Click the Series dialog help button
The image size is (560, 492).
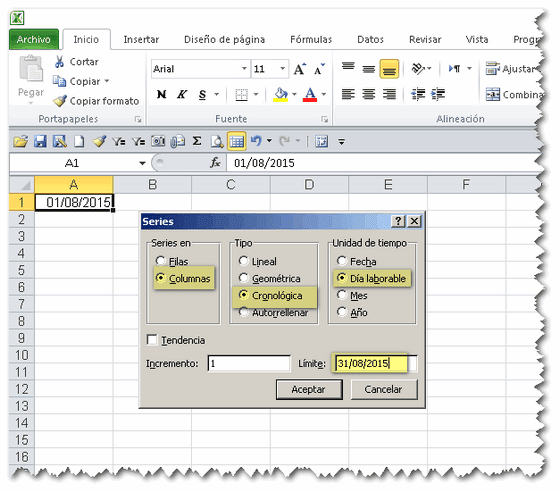398,221
